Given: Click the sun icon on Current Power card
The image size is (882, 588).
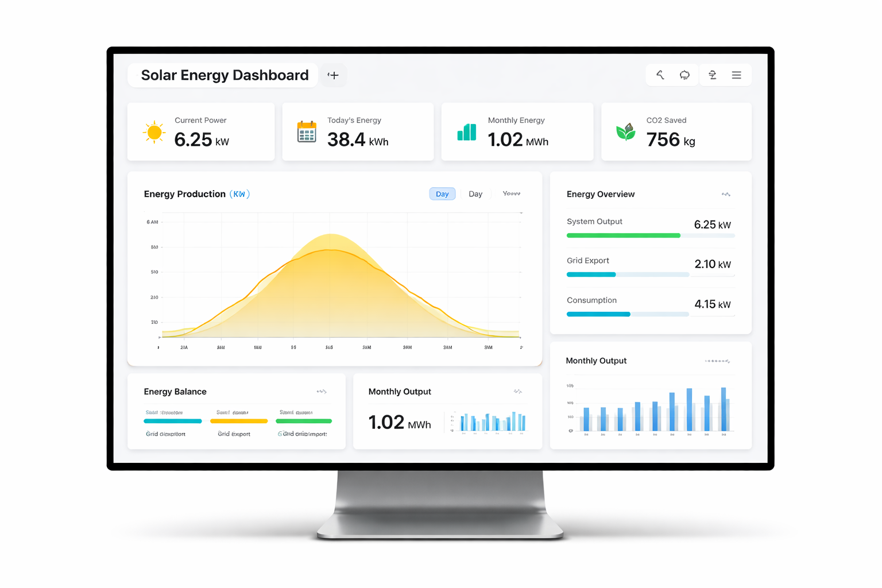Looking at the screenshot, I should click(154, 131).
